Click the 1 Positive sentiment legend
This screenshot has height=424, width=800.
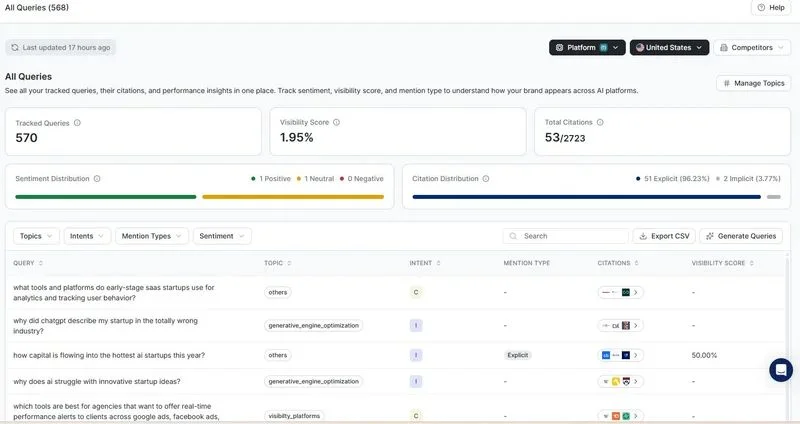tap(270, 179)
